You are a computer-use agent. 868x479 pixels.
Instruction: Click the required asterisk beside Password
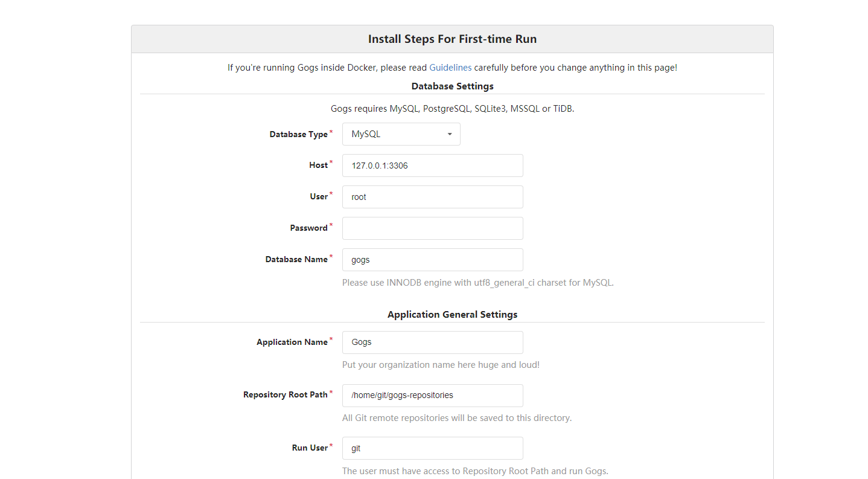pos(331,224)
